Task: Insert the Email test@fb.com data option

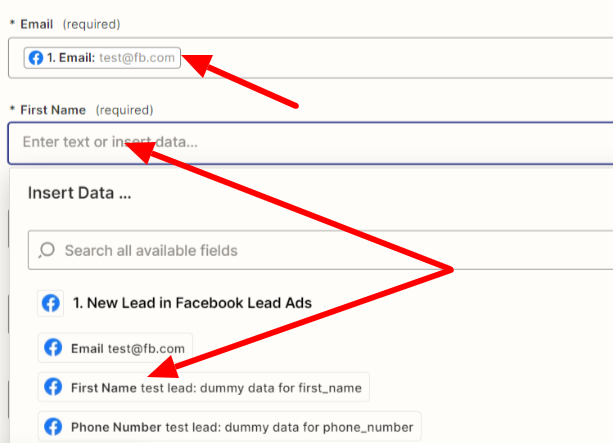Action: (x=115, y=348)
